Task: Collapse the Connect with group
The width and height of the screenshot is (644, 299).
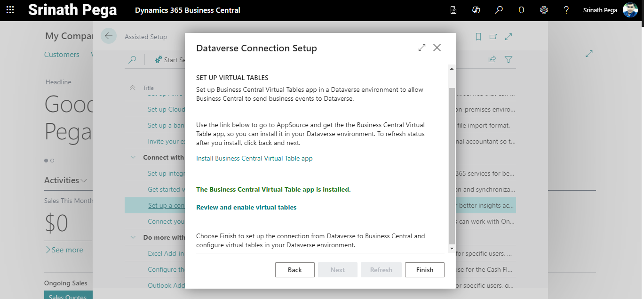Action: tap(133, 157)
